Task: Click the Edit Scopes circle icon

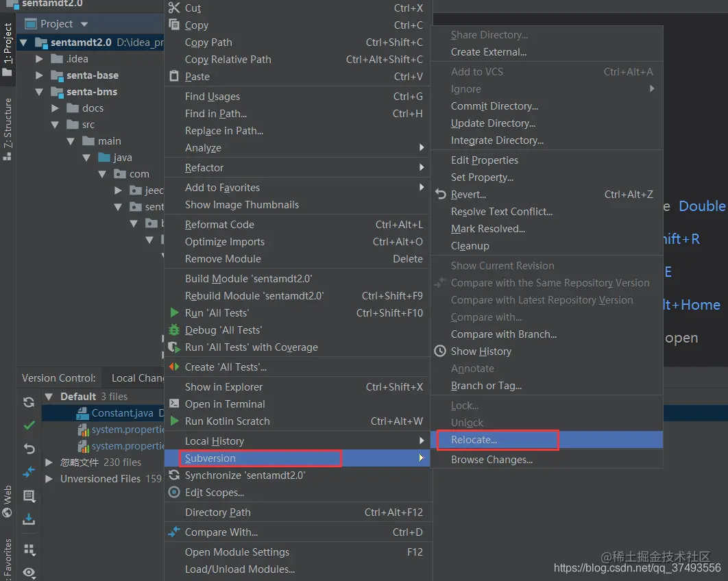Action: 174,492
